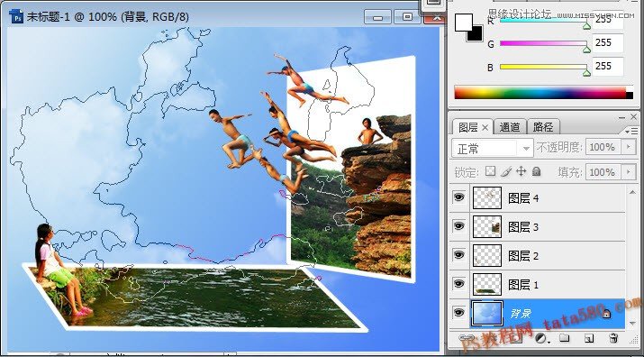Hide 图层 2 with its eye icon
The image size is (644, 357).
[459, 255]
